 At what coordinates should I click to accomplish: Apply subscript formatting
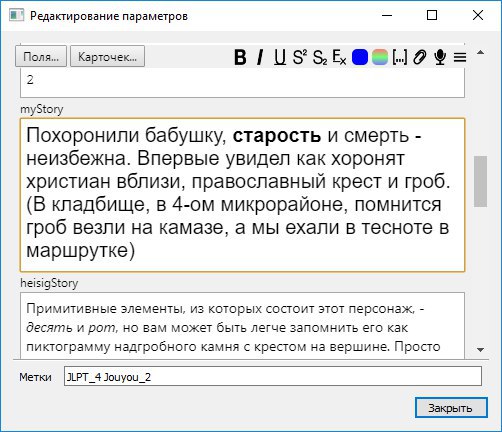(x=320, y=57)
